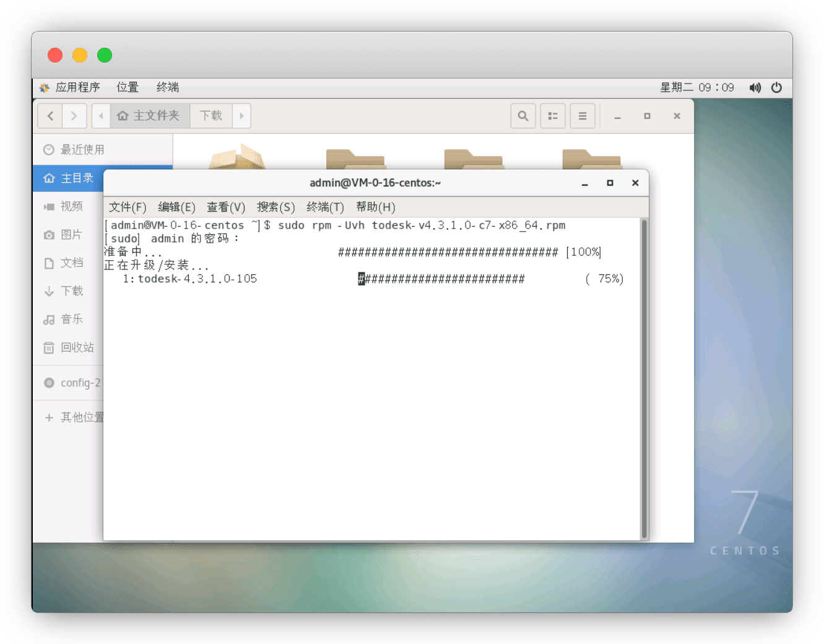Click the search icon in file manager
Image resolution: width=824 pixels, height=644 pixels.
[523, 116]
